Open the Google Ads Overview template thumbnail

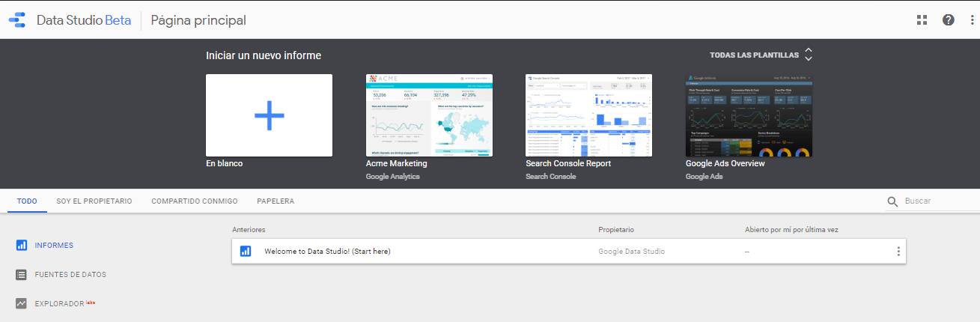(749, 115)
